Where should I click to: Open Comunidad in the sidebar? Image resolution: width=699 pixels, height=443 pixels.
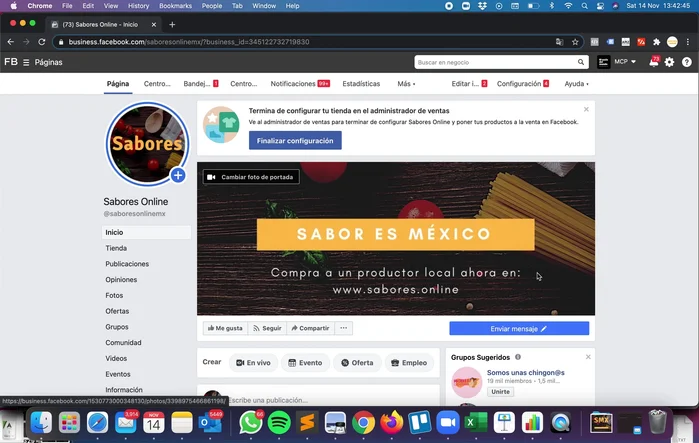(123, 343)
